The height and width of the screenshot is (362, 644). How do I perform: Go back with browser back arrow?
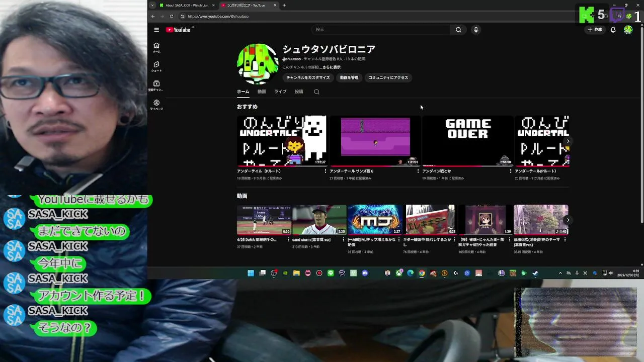[x=153, y=16]
